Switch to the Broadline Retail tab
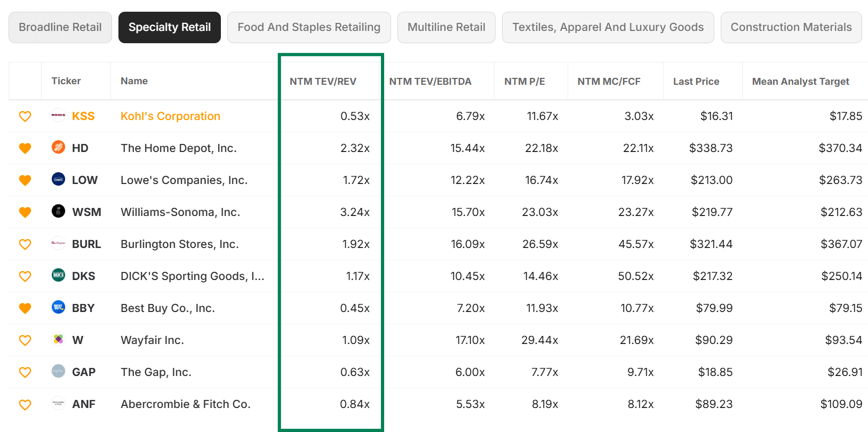This screenshot has height=432, width=868. (60, 27)
